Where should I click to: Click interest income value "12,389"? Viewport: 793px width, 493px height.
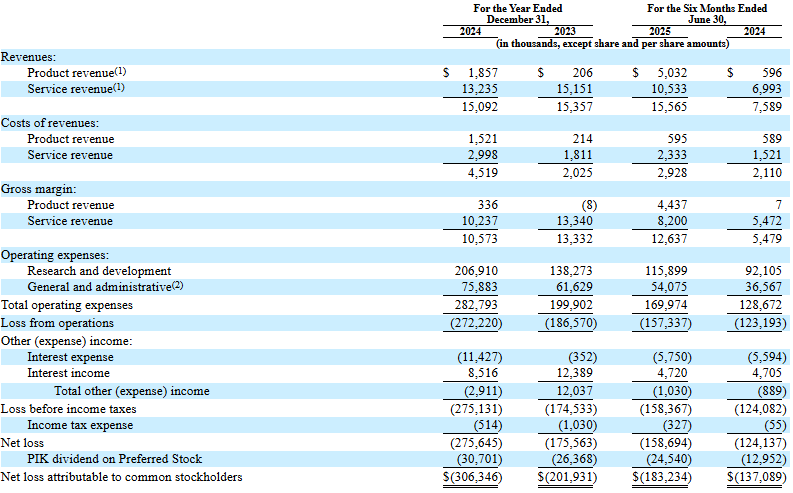pyautogui.click(x=575, y=373)
